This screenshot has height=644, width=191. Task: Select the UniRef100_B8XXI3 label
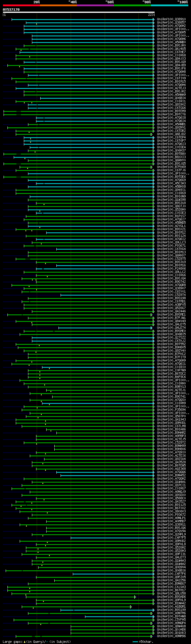click(x=171, y=157)
